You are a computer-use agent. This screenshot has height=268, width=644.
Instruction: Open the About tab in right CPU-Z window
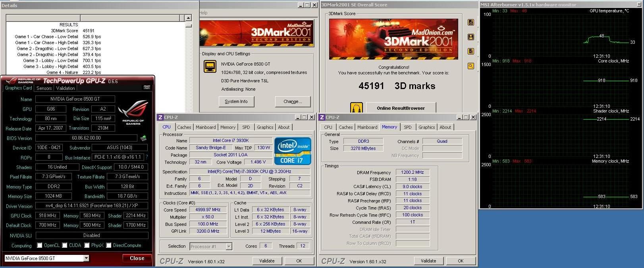[445, 127]
